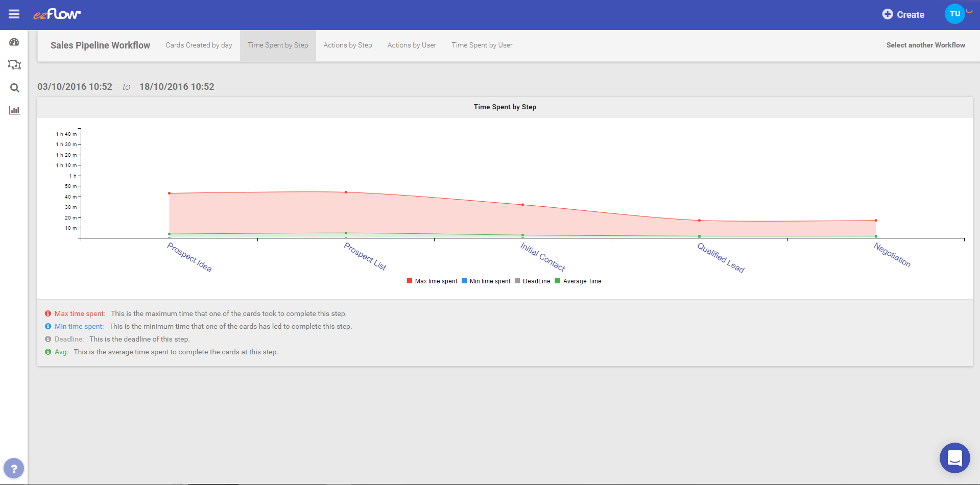This screenshot has height=485, width=980.
Task: Open the hamburger navigation menu
Action: pos(14,14)
